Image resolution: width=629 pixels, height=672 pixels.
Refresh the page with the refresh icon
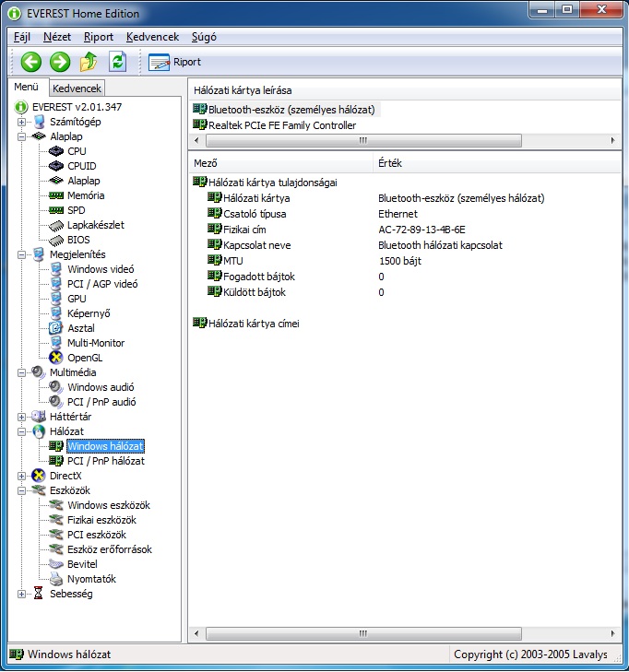tap(117, 62)
